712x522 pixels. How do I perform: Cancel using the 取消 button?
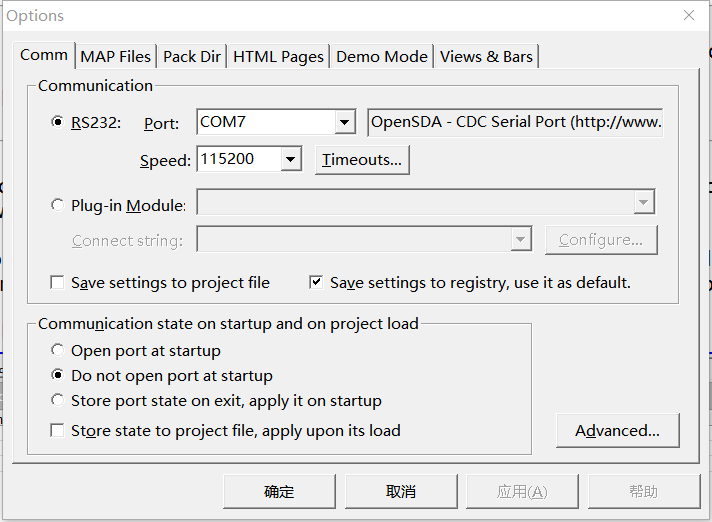tap(400, 491)
